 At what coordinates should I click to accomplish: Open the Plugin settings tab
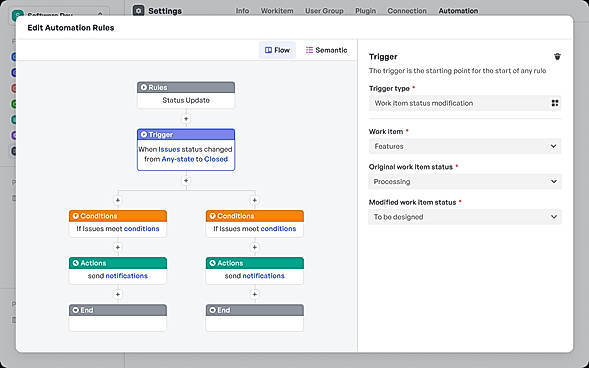[x=365, y=11]
